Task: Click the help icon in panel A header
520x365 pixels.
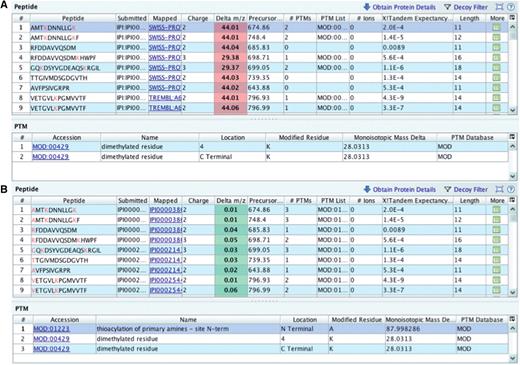Action: [511, 7]
